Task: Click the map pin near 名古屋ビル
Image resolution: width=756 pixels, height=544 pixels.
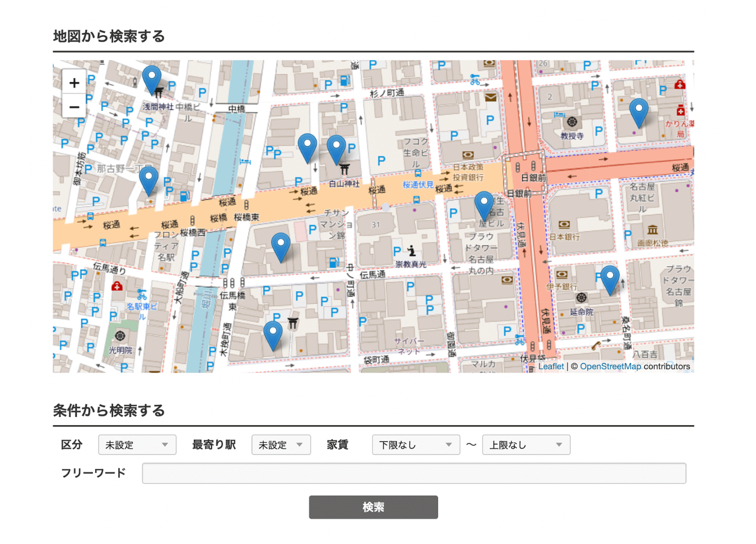Action: (x=484, y=205)
